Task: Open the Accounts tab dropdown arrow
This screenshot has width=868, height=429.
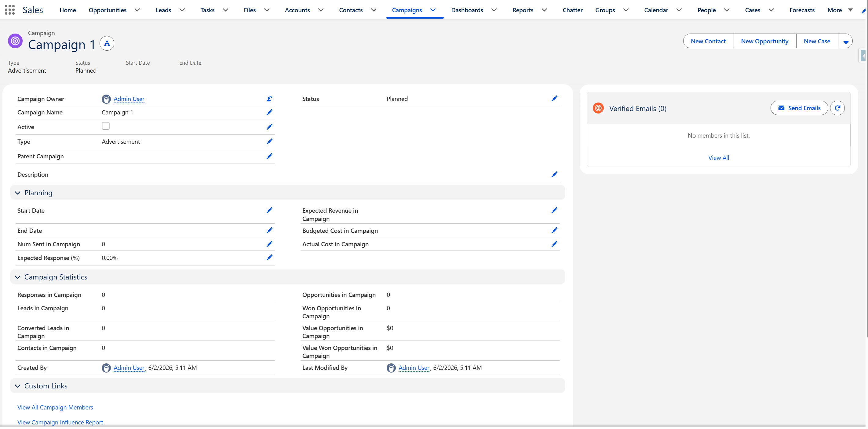Action: (321, 10)
